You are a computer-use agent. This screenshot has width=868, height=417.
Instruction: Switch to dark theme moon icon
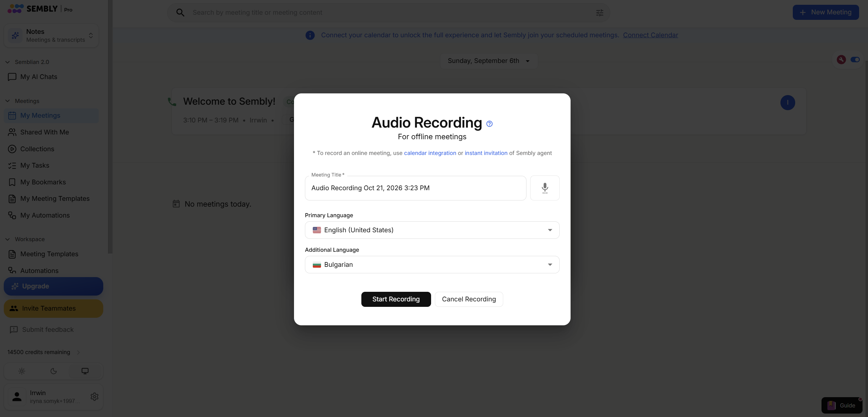53,371
